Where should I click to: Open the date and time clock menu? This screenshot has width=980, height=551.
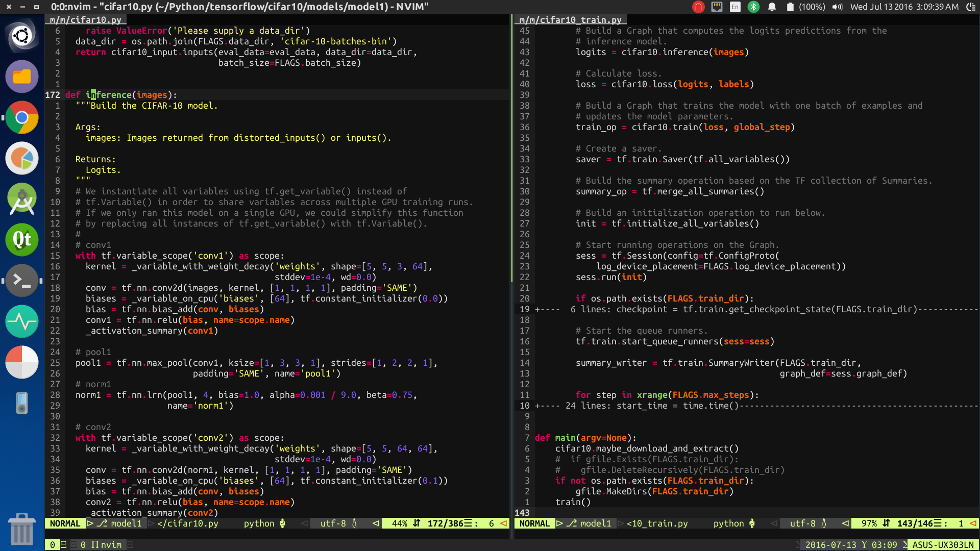coord(904,7)
